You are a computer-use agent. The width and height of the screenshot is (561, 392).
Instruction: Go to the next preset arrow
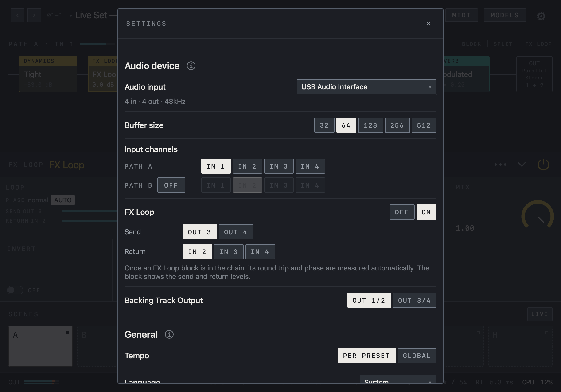[34, 15]
